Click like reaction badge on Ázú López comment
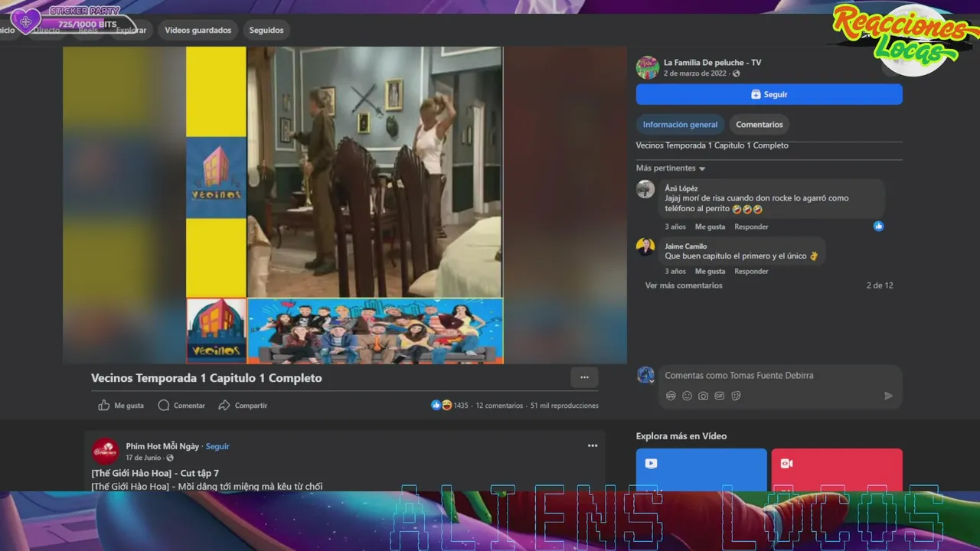The width and height of the screenshot is (980, 551). pos(878,226)
